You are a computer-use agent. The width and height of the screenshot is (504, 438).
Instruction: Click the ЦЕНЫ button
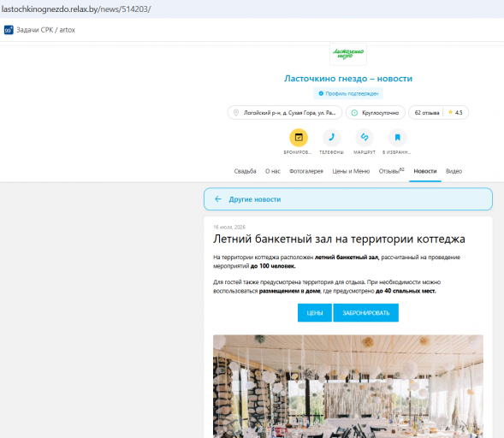[x=315, y=312]
